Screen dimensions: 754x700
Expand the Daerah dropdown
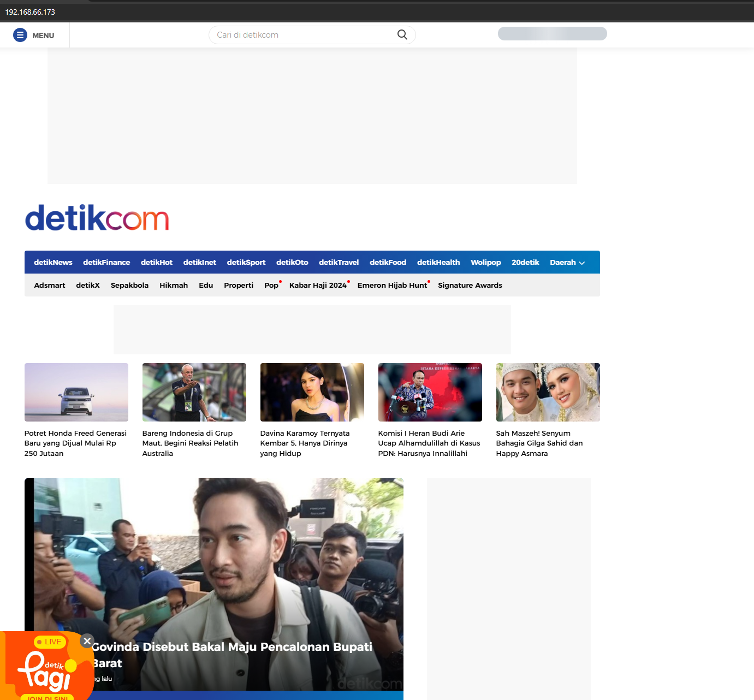[x=567, y=263]
